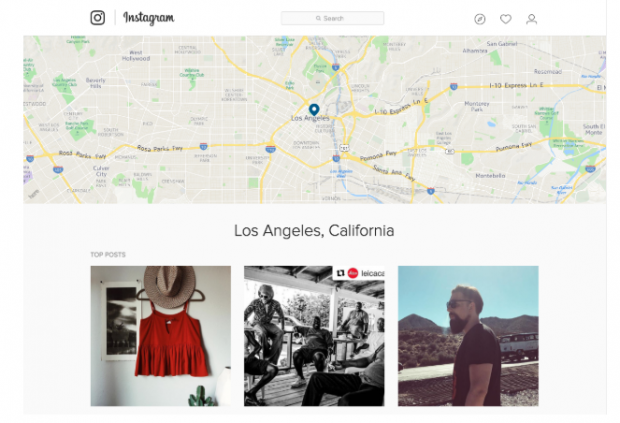Click the West Hollywood map label
The height and width of the screenshot is (423, 620).
coord(136,55)
